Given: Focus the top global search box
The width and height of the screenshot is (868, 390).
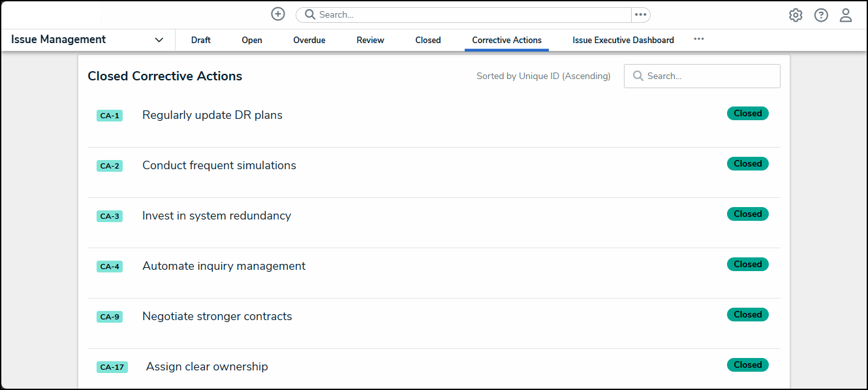Looking at the screenshot, I should point(470,15).
